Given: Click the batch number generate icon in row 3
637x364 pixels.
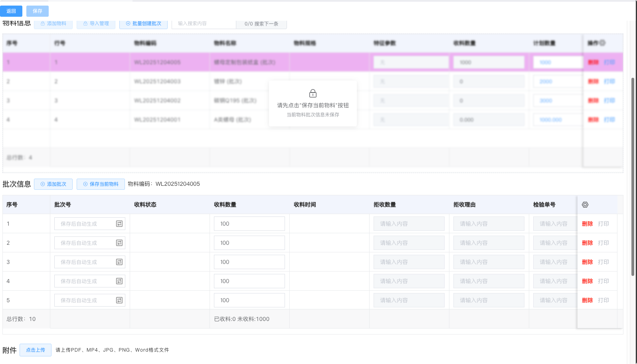Looking at the screenshot, I should coord(119,262).
